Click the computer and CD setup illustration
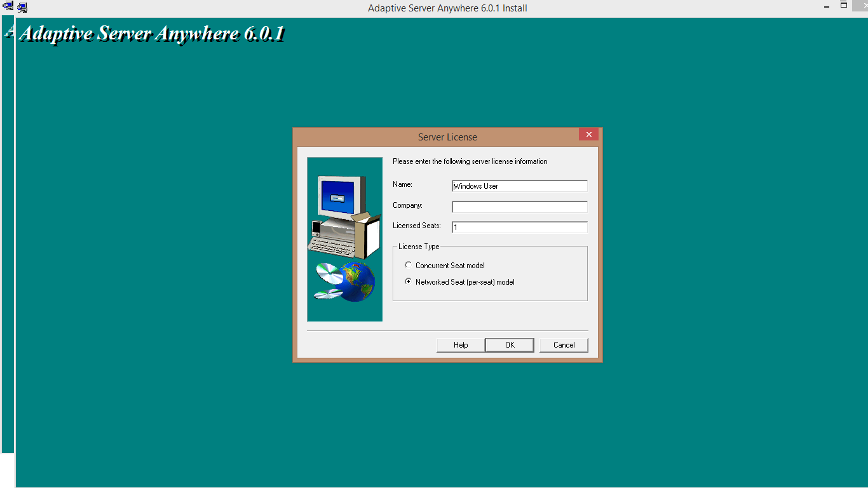The width and height of the screenshot is (868, 488). coord(345,240)
